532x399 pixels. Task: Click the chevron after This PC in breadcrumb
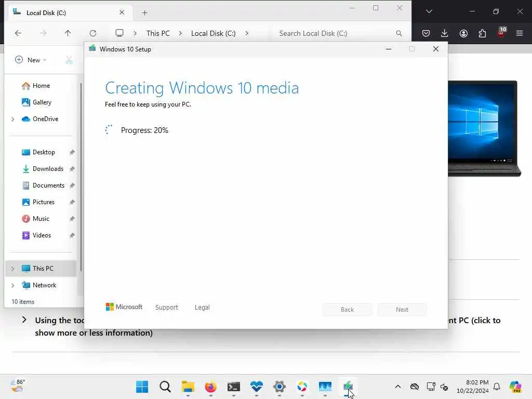click(x=180, y=33)
